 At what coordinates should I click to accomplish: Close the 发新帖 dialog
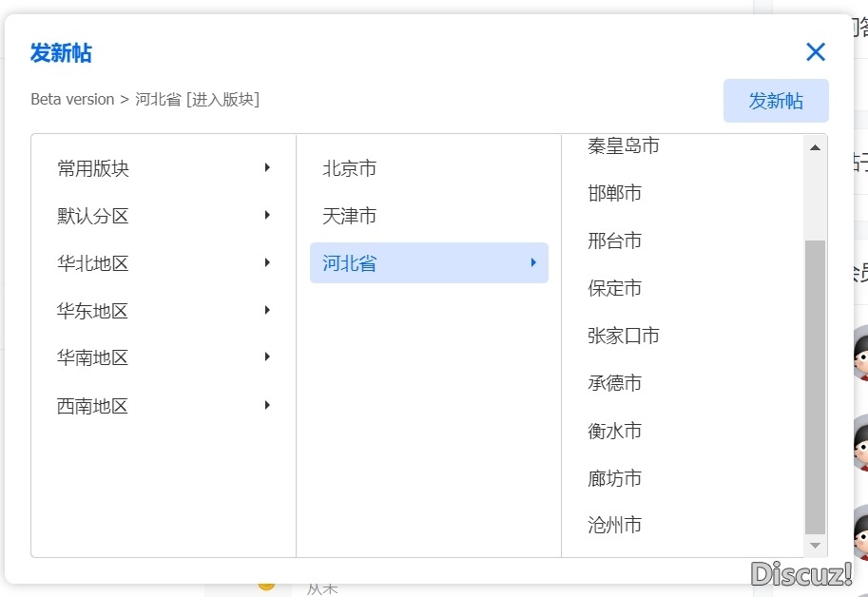coord(815,52)
